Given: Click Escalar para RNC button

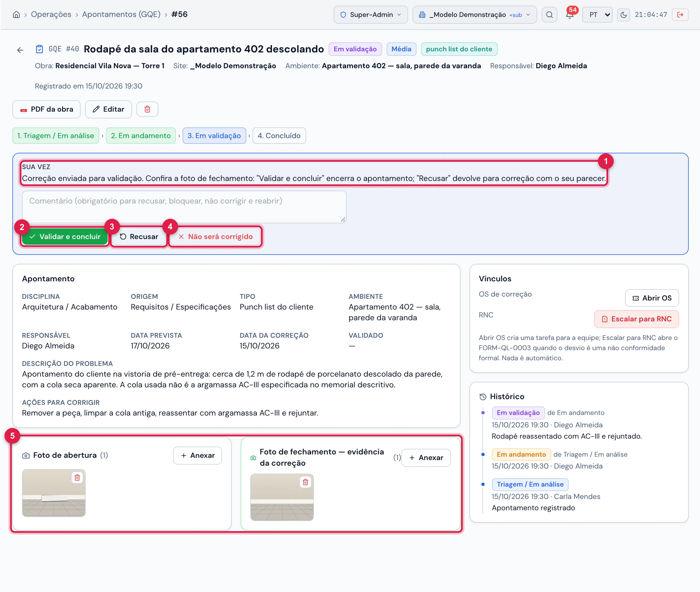Looking at the screenshot, I should pyautogui.click(x=636, y=319).
